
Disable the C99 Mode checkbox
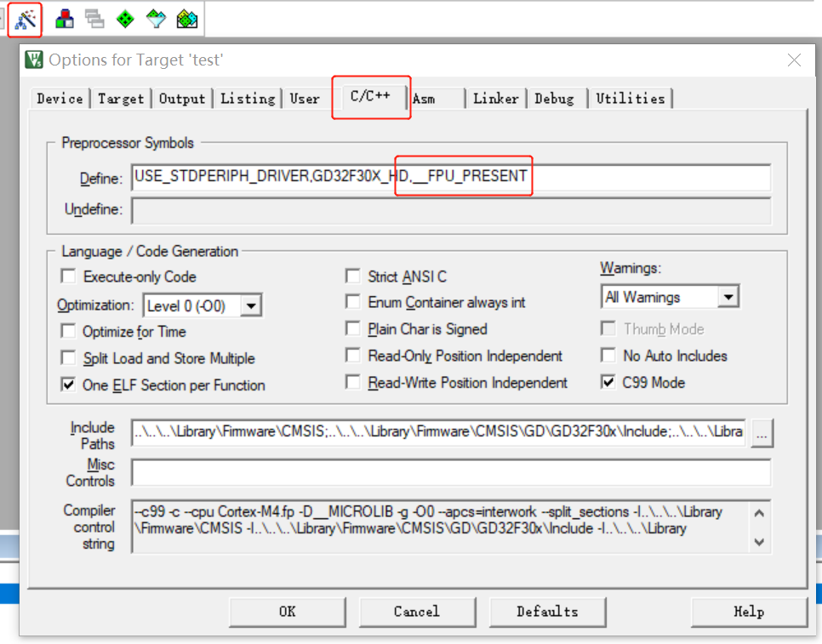607,382
